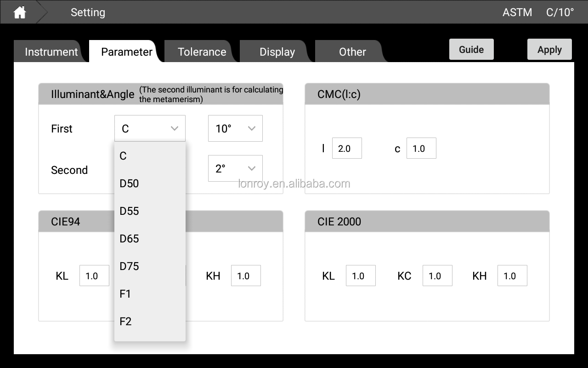Apply the parameter settings

549,49
